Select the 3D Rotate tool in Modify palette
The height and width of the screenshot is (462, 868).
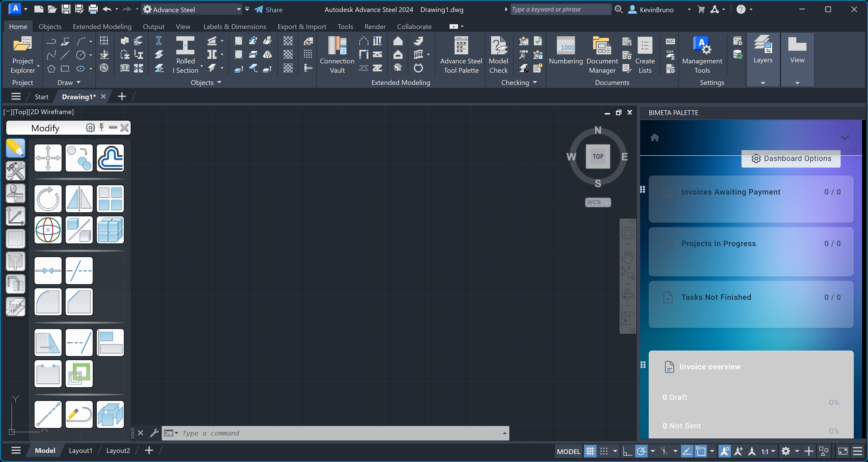(48, 230)
